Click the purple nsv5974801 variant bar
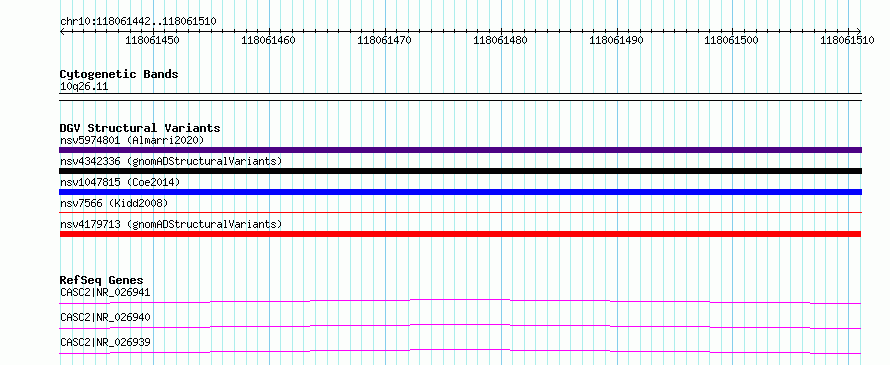Screen dimensions: 890x365 click(460, 150)
